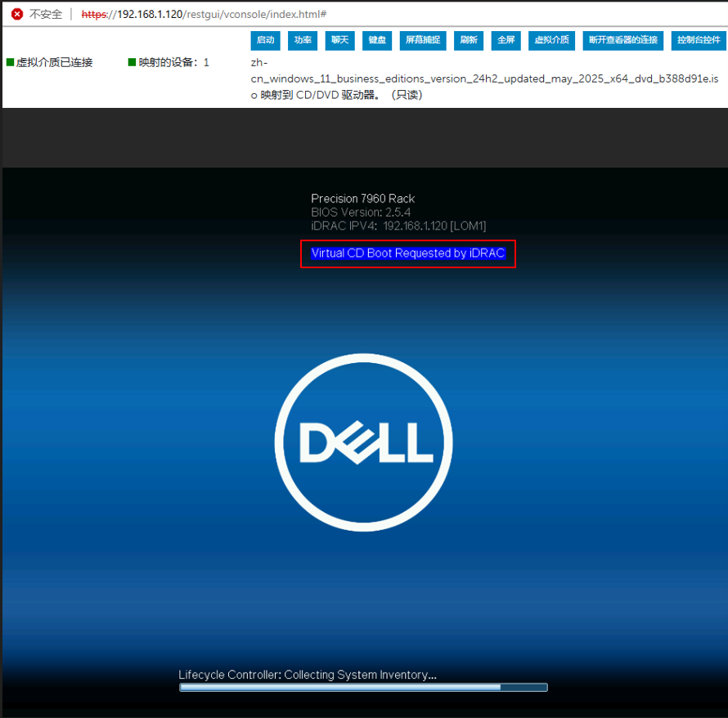This screenshot has width=728, height=718.
Task: Click the 启动 (Boot) button
Action: coord(265,40)
